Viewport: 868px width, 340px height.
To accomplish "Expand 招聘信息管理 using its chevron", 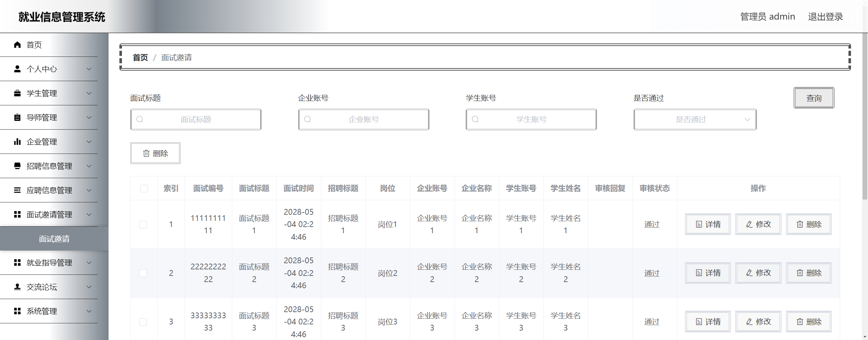I will coord(89,166).
